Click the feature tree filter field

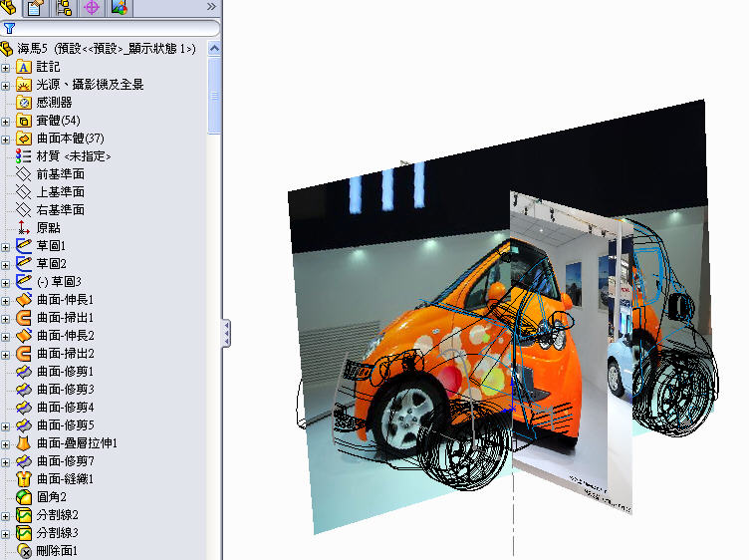coord(111,28)
